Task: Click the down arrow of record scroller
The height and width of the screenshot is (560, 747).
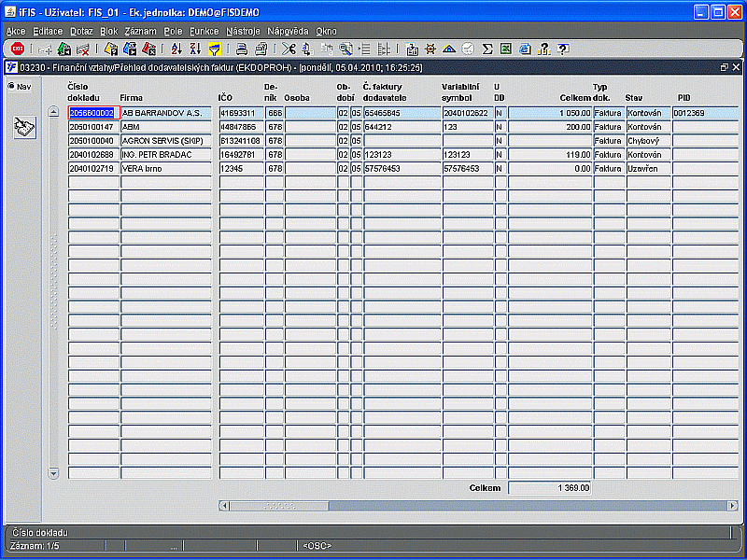Action: click(x=53, y=473)
